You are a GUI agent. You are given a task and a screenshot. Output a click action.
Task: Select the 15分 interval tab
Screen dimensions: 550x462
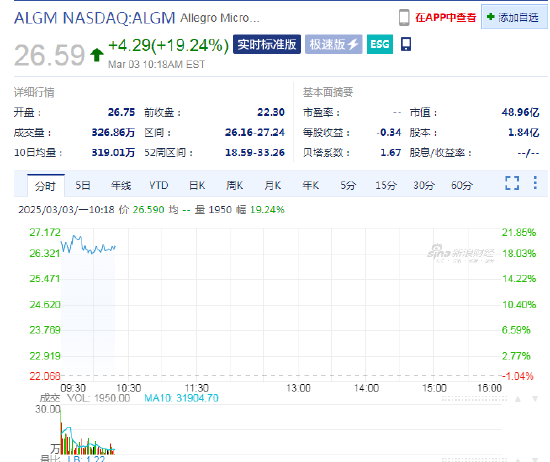tap(386, 185)
